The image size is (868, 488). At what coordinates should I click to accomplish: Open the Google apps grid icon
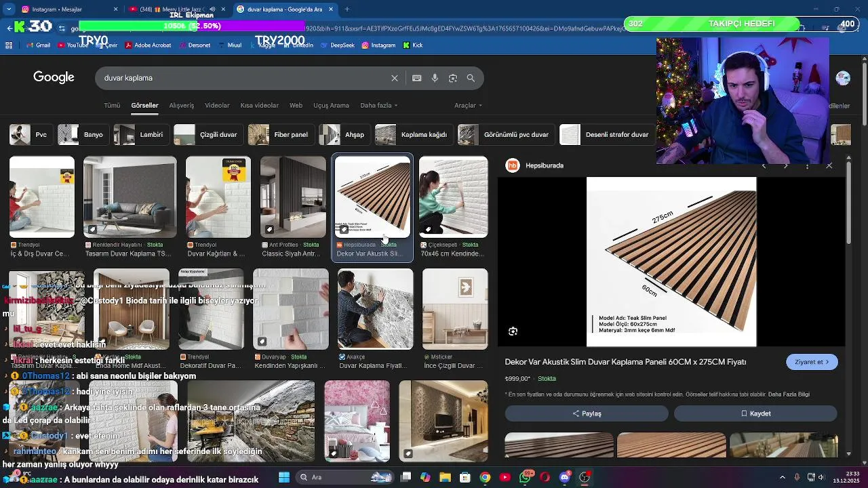(x=9, y=45)
